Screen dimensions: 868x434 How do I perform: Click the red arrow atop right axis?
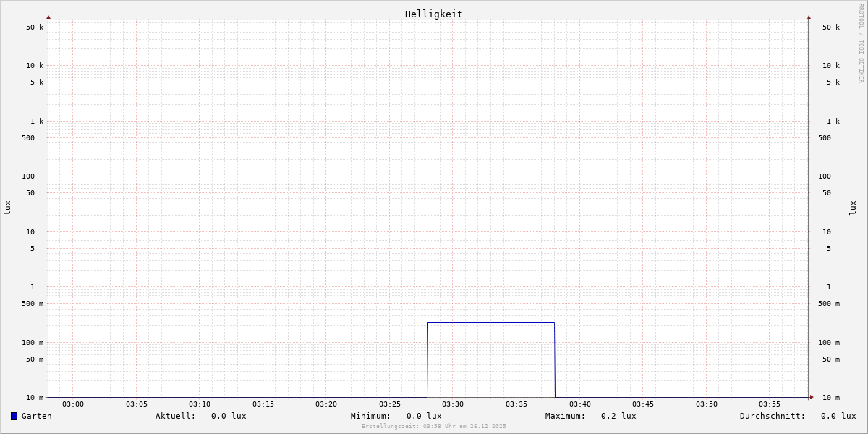tap(809, 17)
